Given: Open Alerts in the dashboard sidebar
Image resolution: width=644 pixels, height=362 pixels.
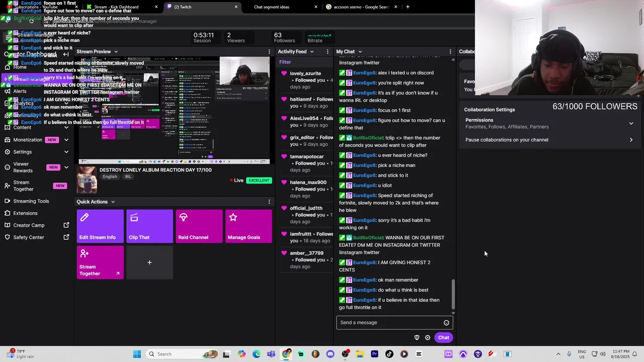Looking at the screenshot, I should click(20, 91).
